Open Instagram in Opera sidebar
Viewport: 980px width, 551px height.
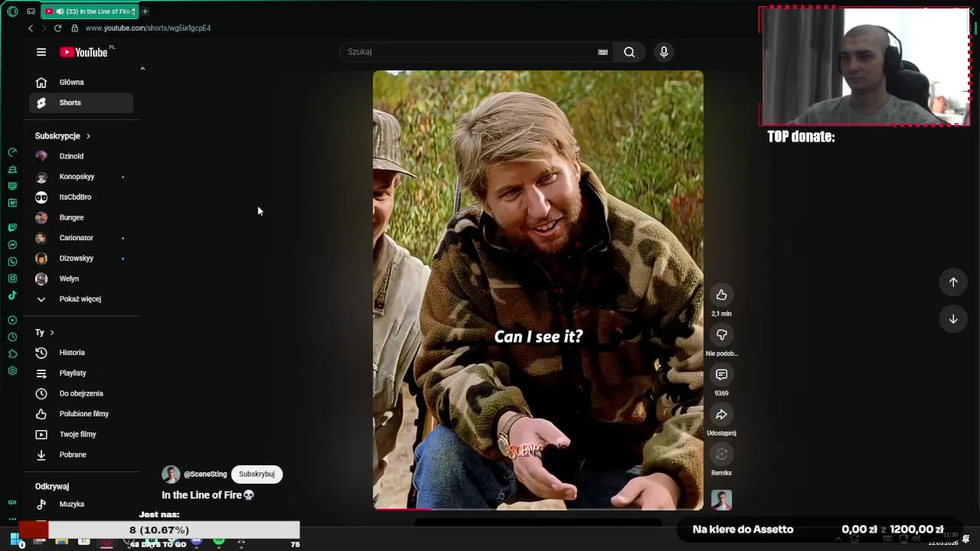(x=12, y=279)
